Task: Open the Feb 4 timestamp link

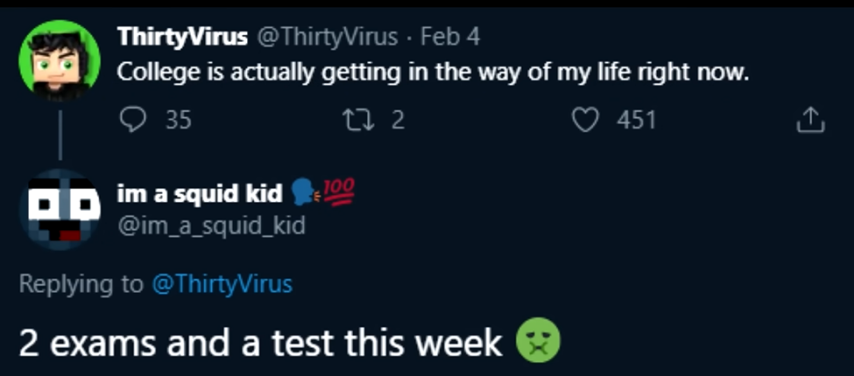Action: [x=450, y=37]
